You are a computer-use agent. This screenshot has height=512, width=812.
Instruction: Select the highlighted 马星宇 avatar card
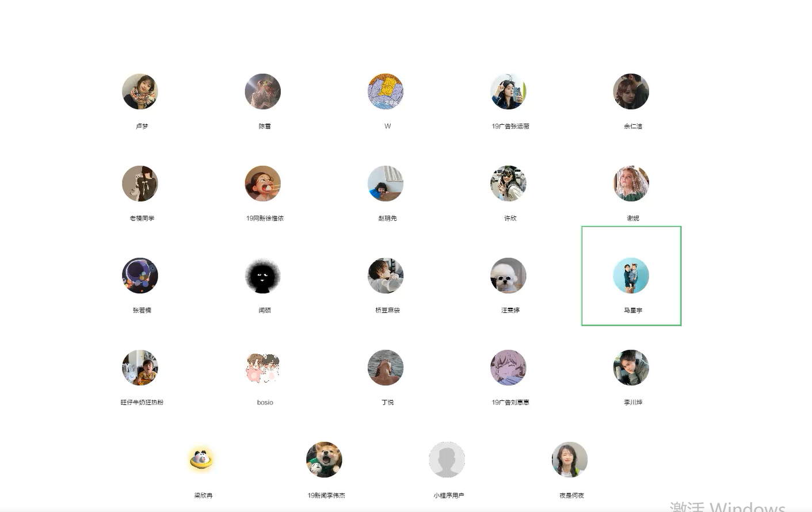[631, 276]
